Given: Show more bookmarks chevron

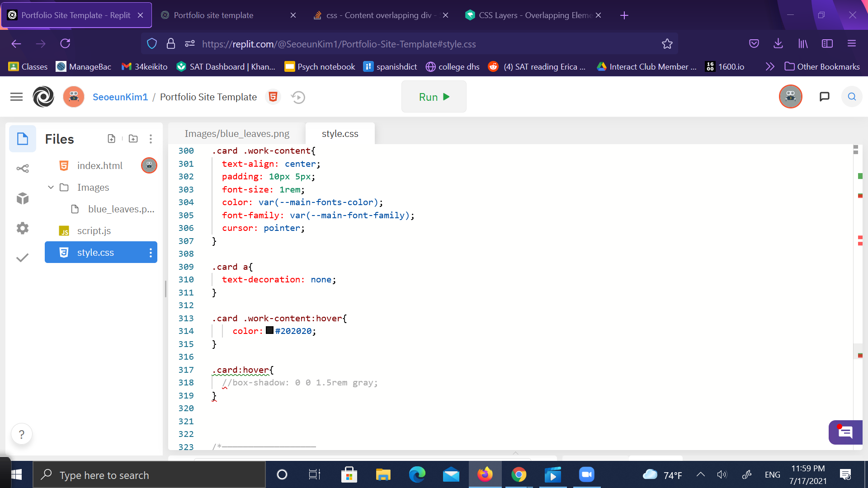Looking at the screenshot, I should point(770,67).
